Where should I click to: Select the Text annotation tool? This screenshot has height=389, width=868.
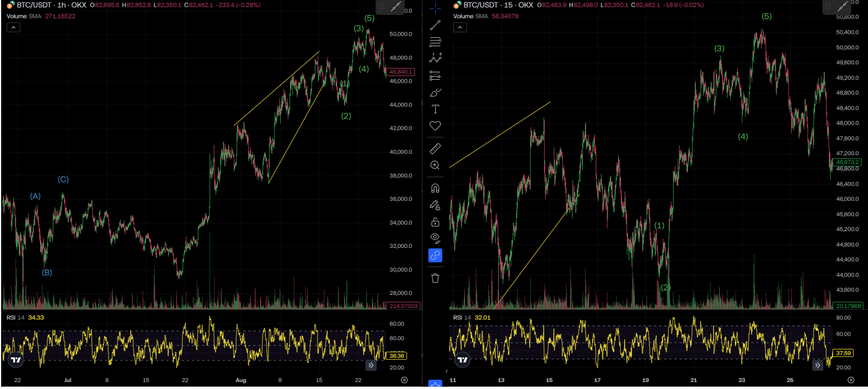click(x=435, y=108)
